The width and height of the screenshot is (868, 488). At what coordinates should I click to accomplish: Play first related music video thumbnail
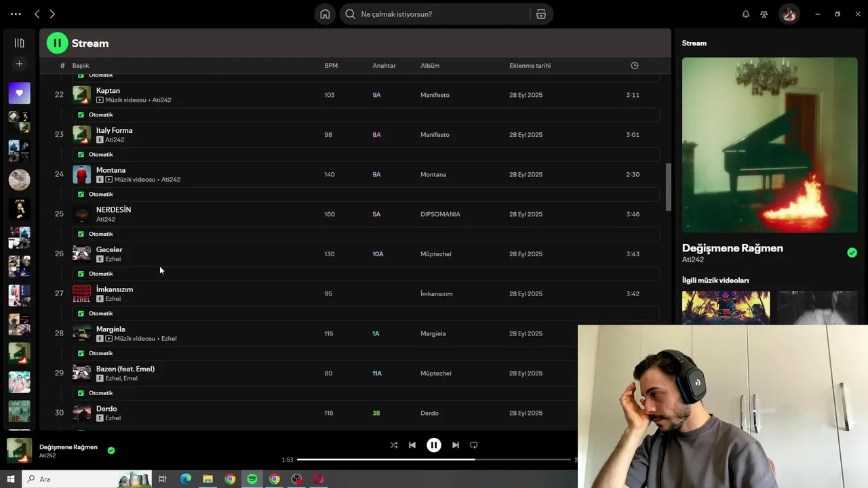pyautogui.click(x=726, y=308)
